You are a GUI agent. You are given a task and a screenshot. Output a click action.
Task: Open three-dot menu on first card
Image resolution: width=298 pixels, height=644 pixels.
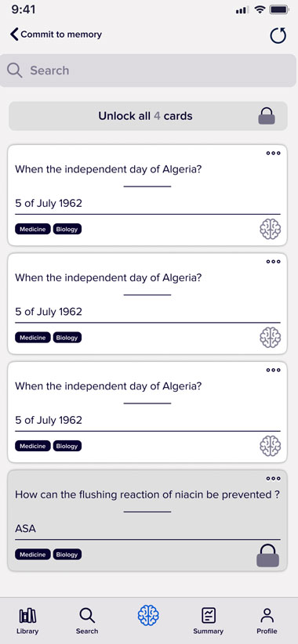pos(274,154)
